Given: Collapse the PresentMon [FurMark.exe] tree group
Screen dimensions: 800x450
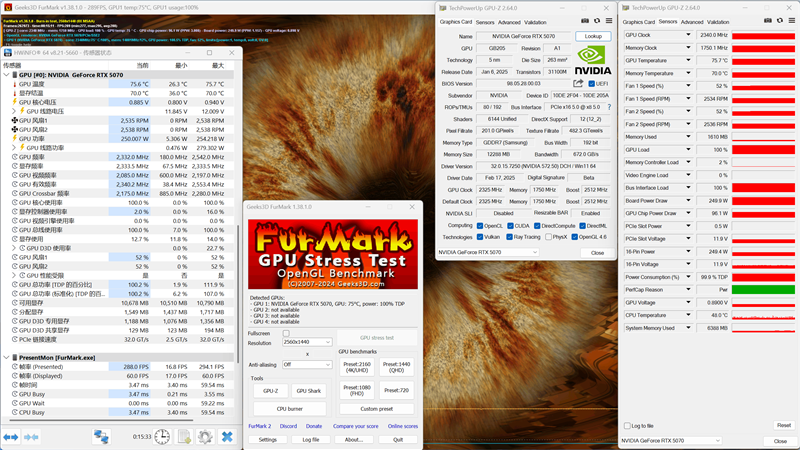Looking at the screenshot, I should (x=7, y=357).
